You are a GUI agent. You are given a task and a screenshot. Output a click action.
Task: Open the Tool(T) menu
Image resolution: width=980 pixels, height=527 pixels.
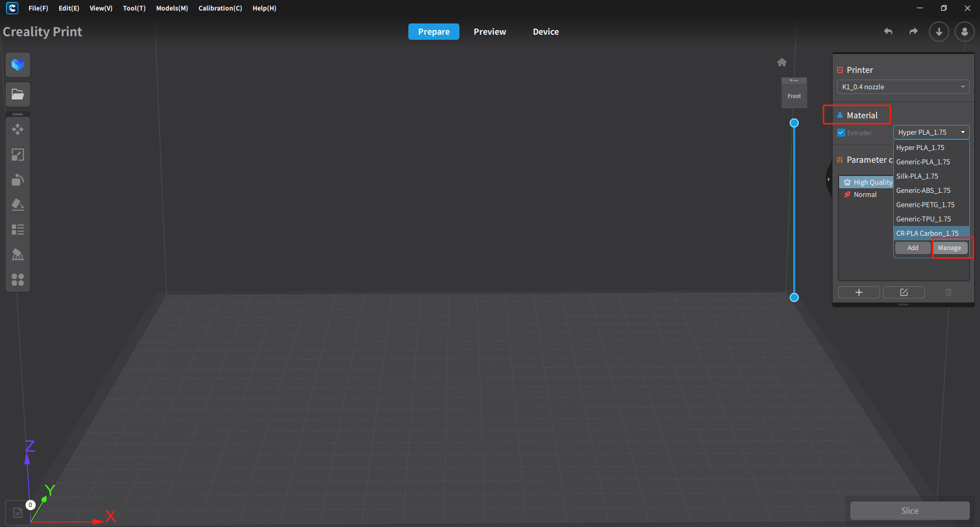click(134, 8)
